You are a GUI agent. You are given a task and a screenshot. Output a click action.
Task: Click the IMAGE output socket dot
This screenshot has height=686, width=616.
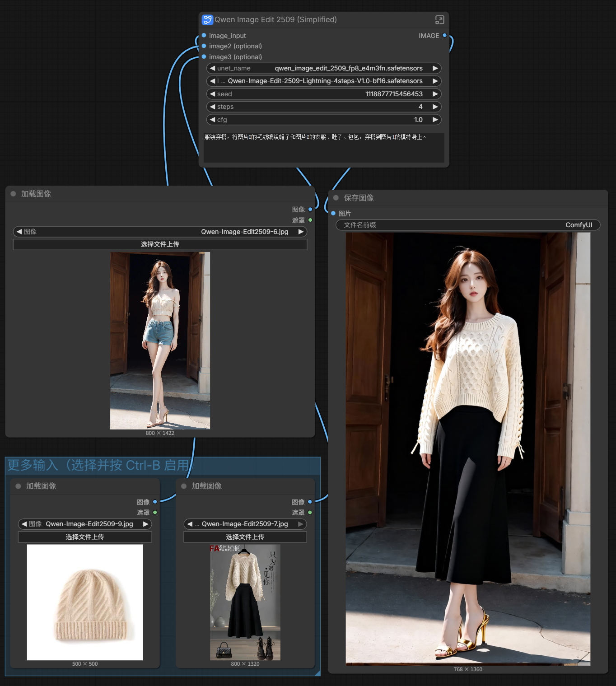[444, 35]
